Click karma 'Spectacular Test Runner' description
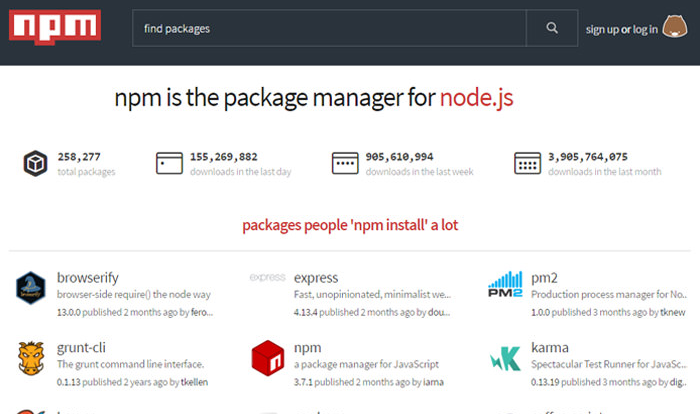Image resolution: width=700 pixels, height=414 pixels. (609, 364)
